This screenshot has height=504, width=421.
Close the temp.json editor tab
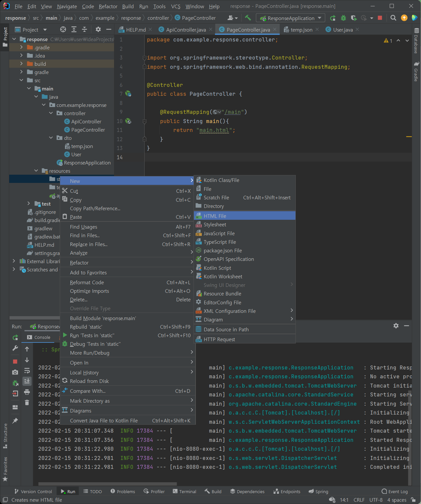tap(317, 29)
